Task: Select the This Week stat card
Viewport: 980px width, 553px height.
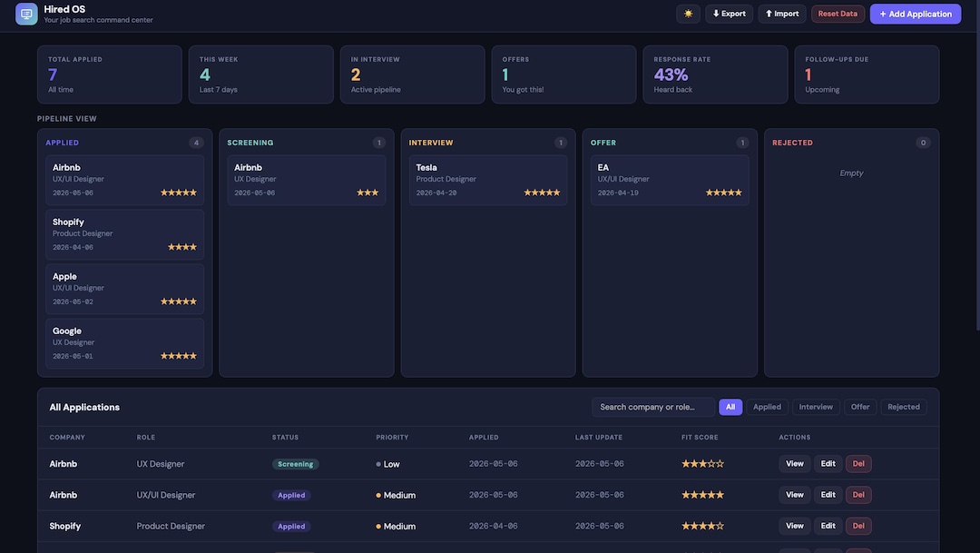Action: click(x=260, y=74)
